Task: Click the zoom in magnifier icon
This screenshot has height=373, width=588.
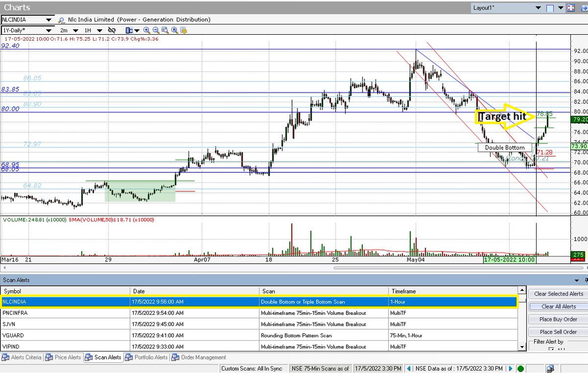Action: pyautogui.click(x=147, y=30)
